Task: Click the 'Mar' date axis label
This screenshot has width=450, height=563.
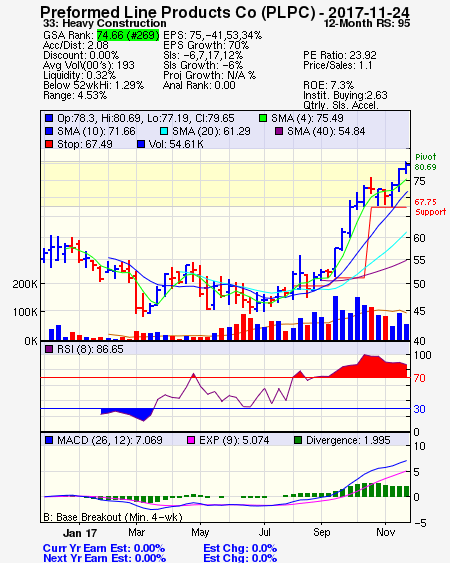Action: click(x=136, y=532)
